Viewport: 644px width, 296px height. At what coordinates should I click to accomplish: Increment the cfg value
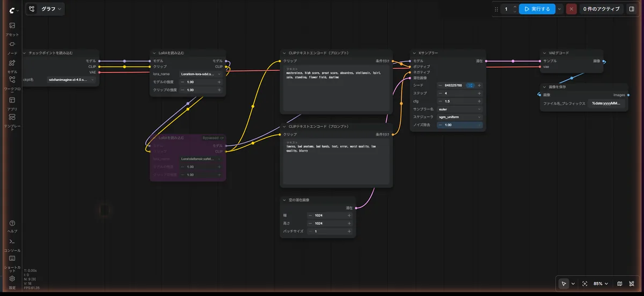click(479, 101)
